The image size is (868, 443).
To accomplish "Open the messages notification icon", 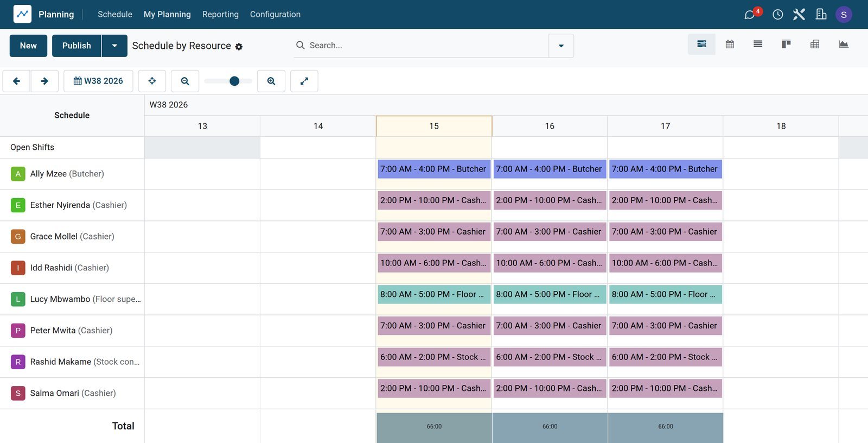I will [750, 15].
